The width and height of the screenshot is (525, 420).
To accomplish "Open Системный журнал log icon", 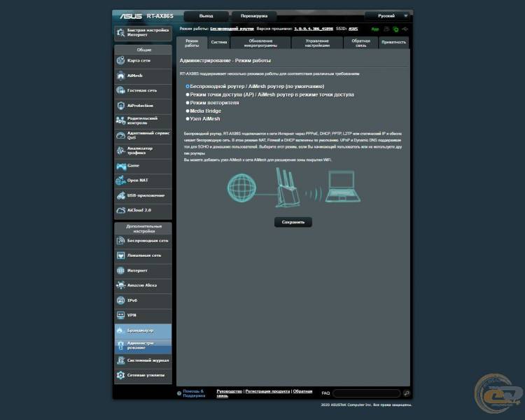I will tap(120, 360).
